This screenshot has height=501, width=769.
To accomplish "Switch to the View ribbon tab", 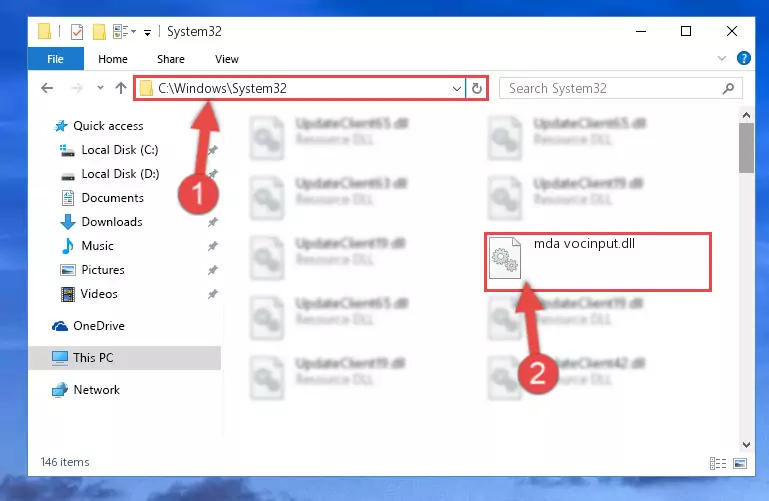I will pos(227,59).
